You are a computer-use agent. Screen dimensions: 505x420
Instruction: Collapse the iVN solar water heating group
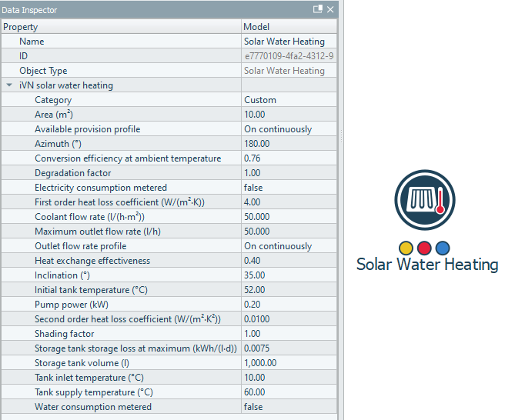[x=9, y=85]
